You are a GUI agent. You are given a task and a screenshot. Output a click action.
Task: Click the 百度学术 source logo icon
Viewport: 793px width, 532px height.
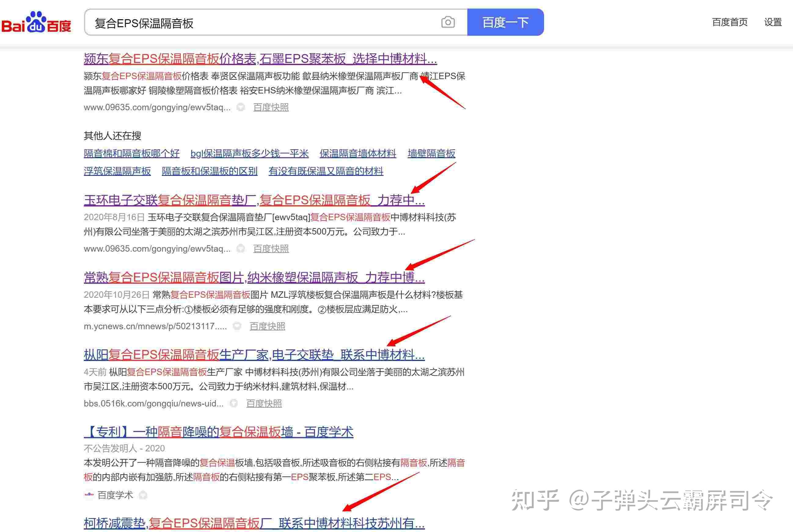89,495
